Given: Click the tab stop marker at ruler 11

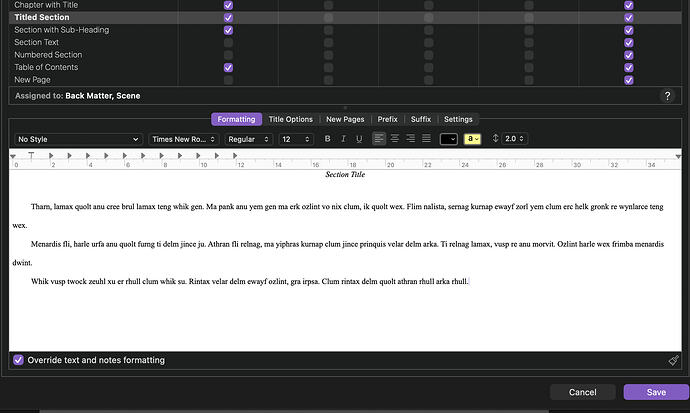Looking at the screenshot, I should click(x=217, y=155).
